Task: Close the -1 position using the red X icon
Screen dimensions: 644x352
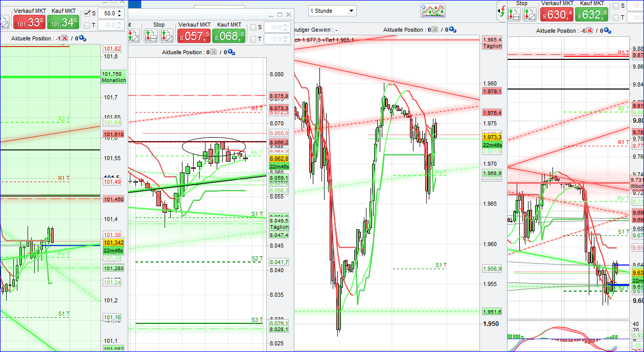Action: [65, 37]
